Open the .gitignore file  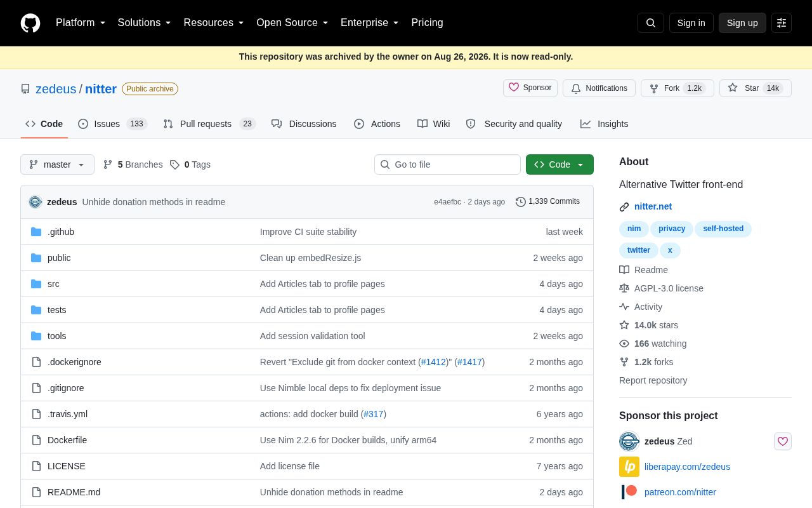66,388
